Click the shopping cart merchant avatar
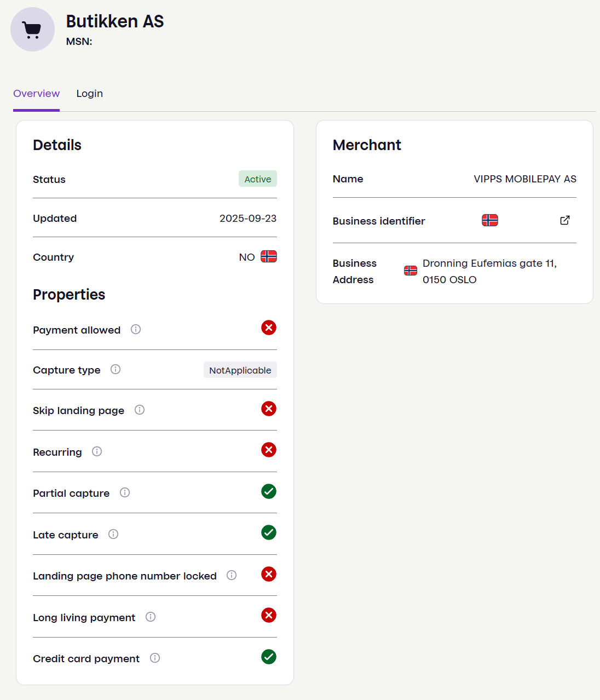Viewport: 600px width, 700px height. tap(32, 29)
